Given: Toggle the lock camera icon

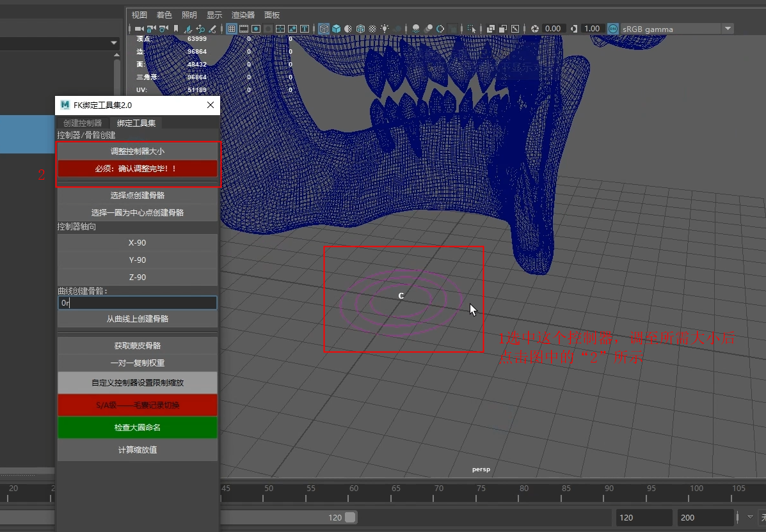Looking at the screenshot, I should 151,29.
